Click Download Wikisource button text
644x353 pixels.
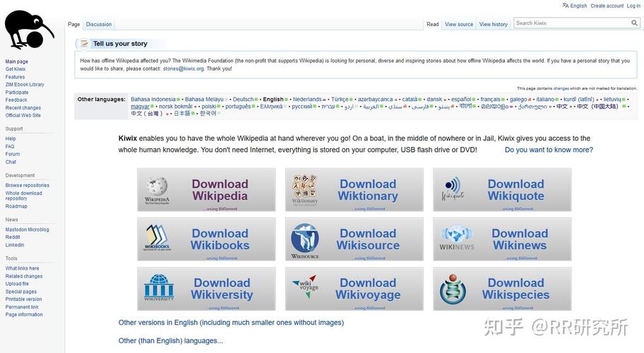tap(368, 239)
